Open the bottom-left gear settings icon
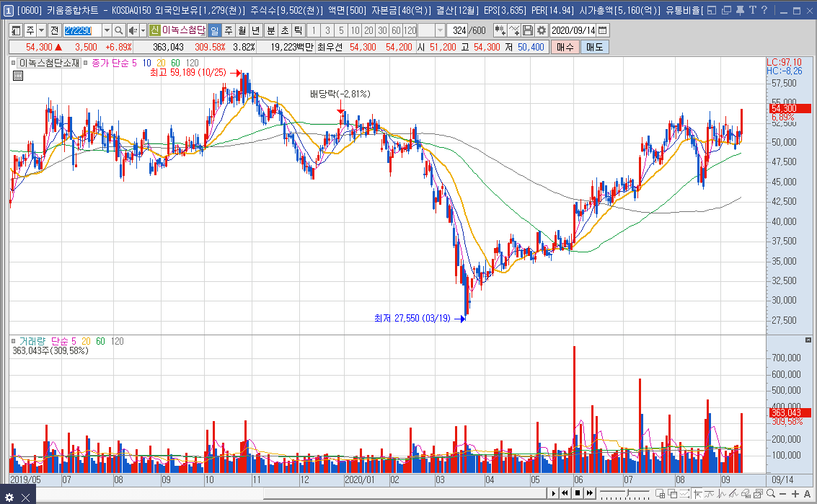 tap(9, 498)
